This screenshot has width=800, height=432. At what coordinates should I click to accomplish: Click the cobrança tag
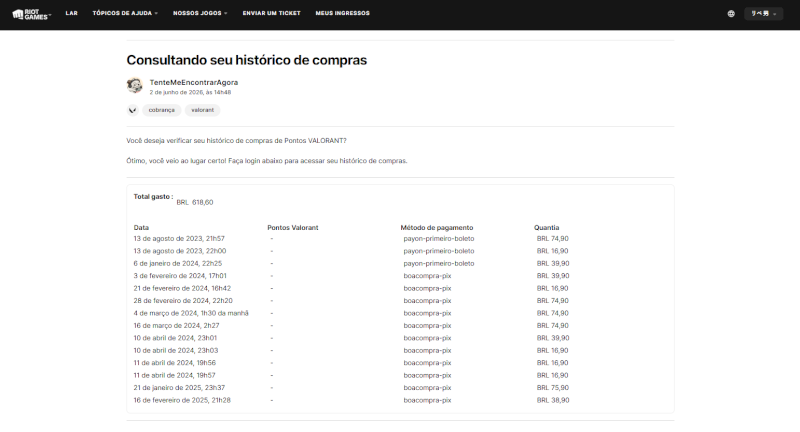point(162,110)
